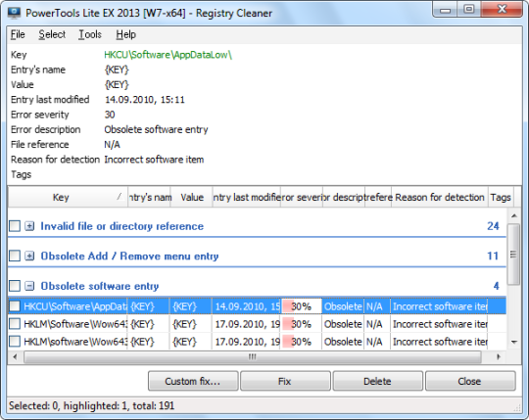Viewport: 529px width, 420px height.
Task: Click the Delete button
Action: (377, 381)
